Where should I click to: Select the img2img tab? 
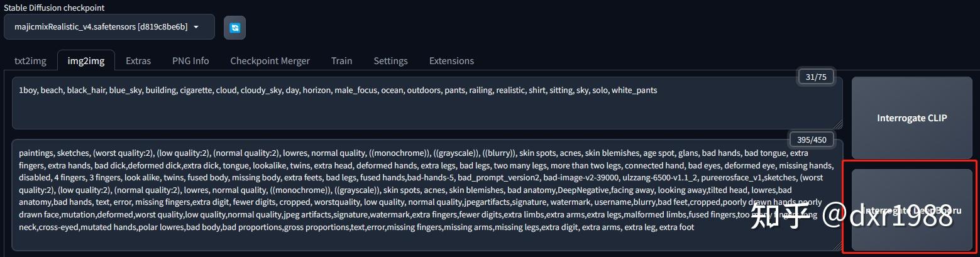[86, 61]
